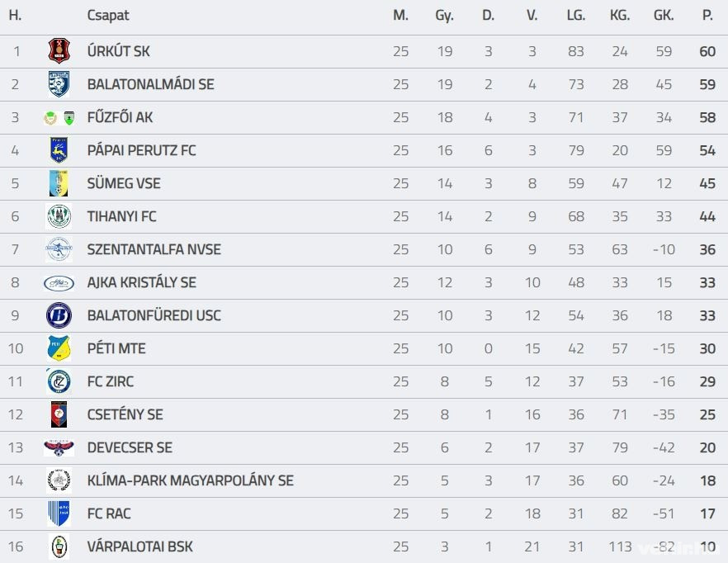Open KLÍMA-PARK MAGYARPOLÁNY SE team name
This screenshot has width=728, height=563.
point(190,480)
